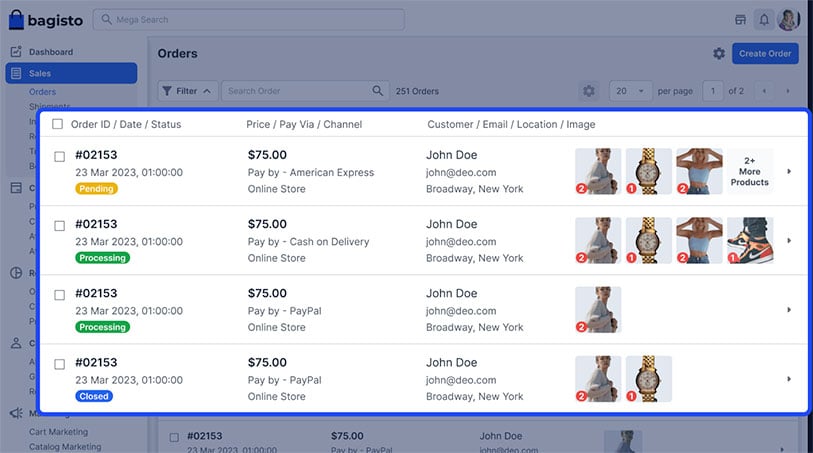The width and height of the screenshot is (813, 453).
Task: Expand the Filter dropdown
Action: (x=188, y=91)
